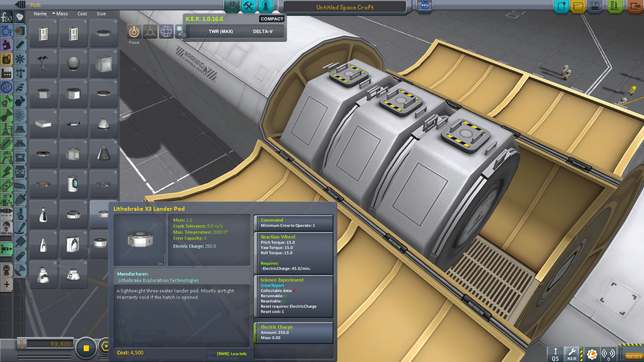This screenshot has height=362, width=644.
Task: Pick the spherical probe core part
Action: [73, 63]
